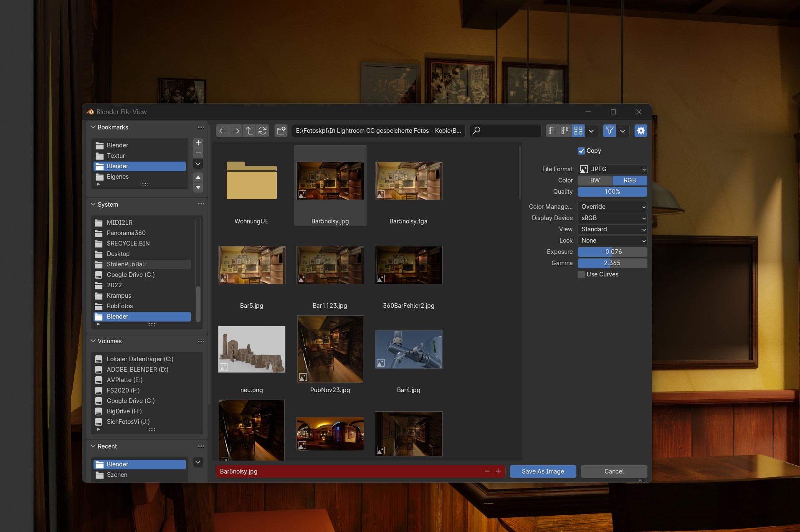Toggle options region gear icon
The width and height of the screenshot is (800, 532).
coord(641,131)
